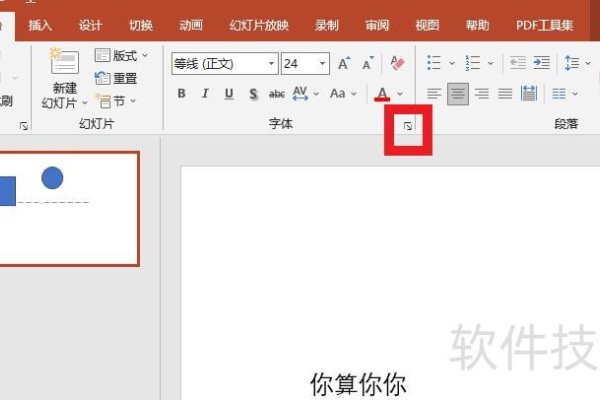This screenshot has height=400, width=600.
Task: Click the 重置 slide button
Action: [x=116, y=78]
